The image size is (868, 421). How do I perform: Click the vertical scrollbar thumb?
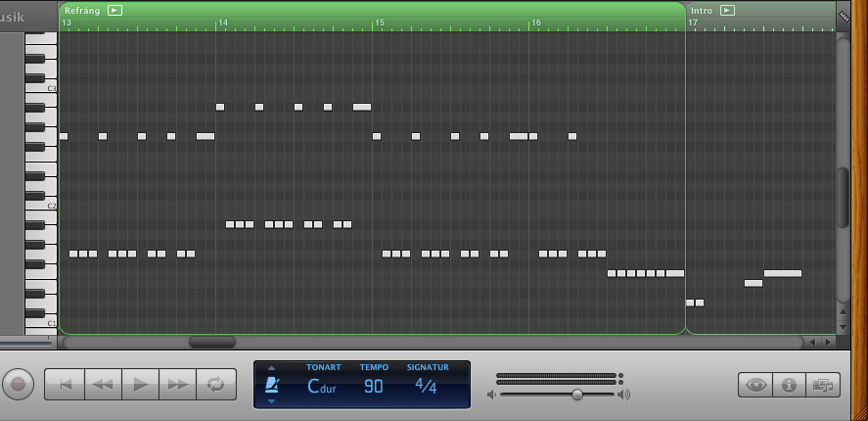[x=843, y=197]
